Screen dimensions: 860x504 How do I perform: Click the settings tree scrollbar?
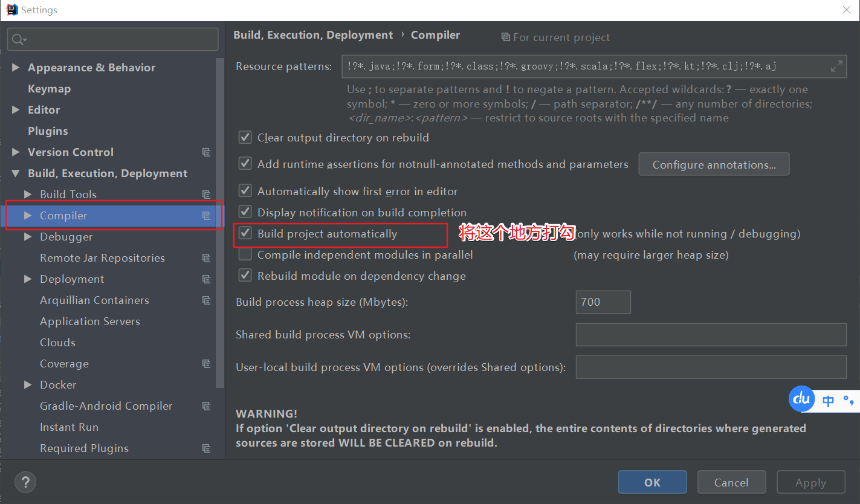click(x=220, y=224)
